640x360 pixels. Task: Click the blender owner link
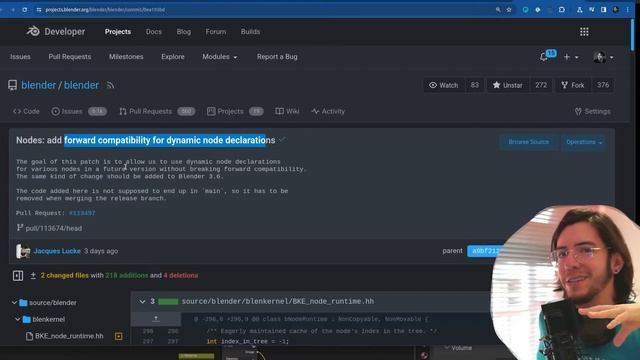(38, 85)
